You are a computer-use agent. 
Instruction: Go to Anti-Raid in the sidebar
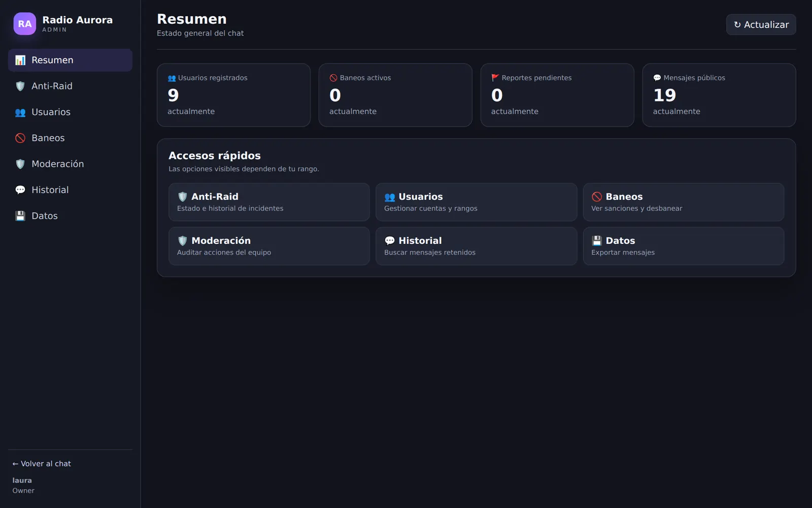coord(70,86)
